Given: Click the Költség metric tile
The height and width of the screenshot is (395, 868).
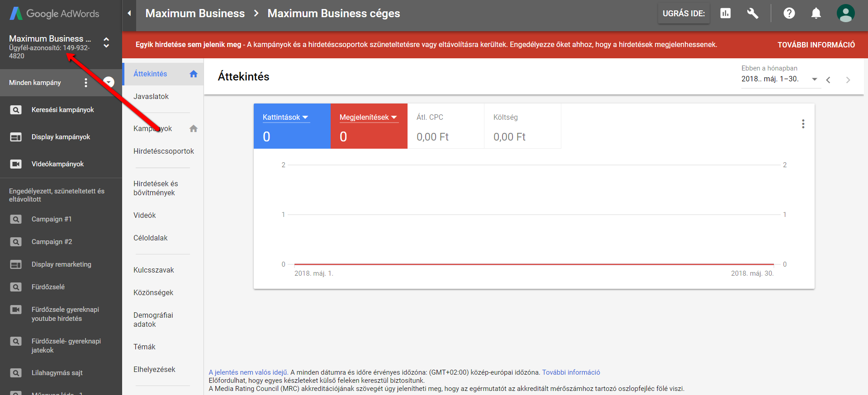Looking at the screenshot, I should pos(523,126).
